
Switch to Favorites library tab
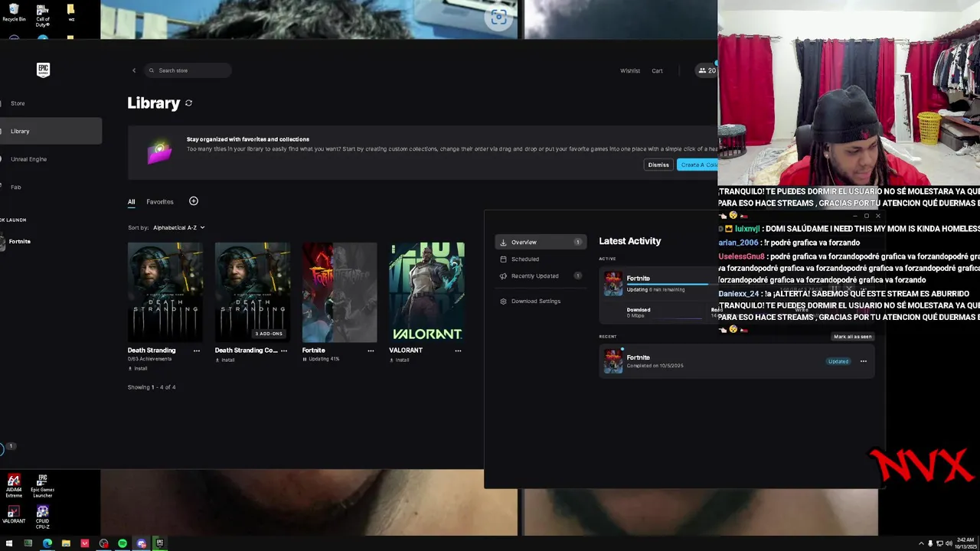coord(160,202)
